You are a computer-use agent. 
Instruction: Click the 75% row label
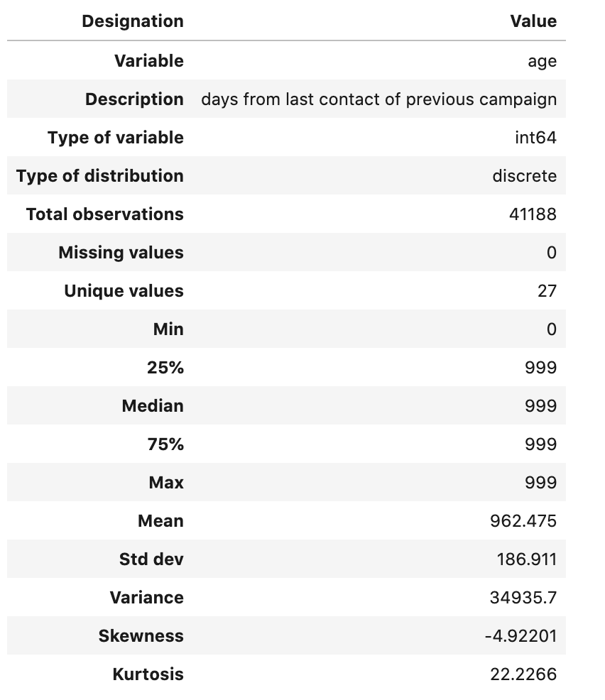click(165, 444)
